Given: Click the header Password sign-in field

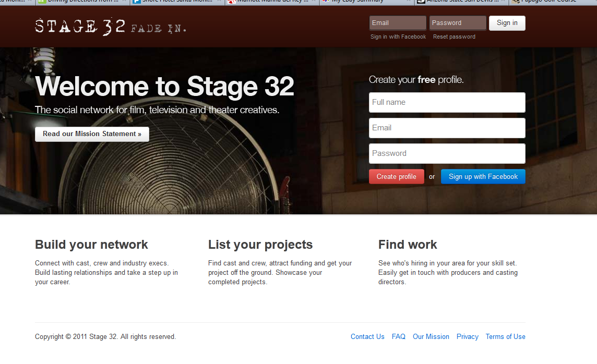Looking at the screenshot, I should pyautogui.click(x=458, y=23).
